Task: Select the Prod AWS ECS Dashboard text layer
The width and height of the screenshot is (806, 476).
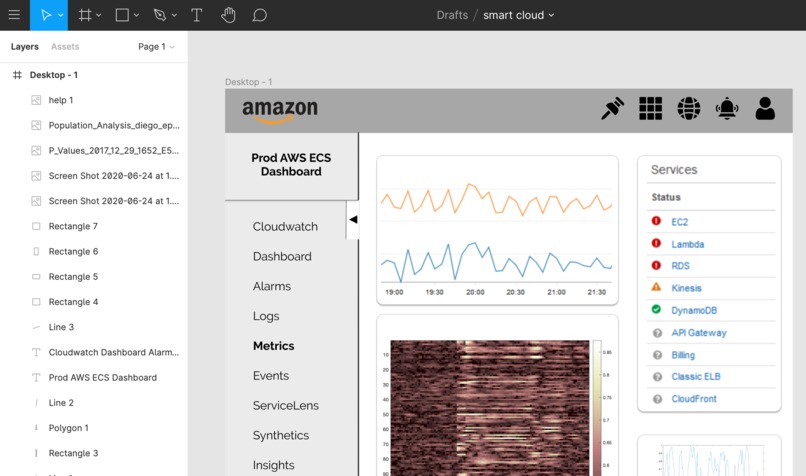Action: 94,377
